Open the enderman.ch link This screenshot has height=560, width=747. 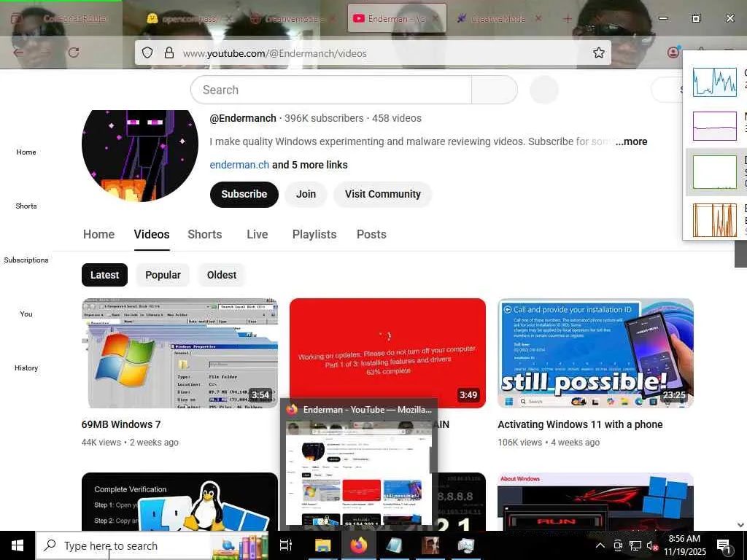point(239,165)
